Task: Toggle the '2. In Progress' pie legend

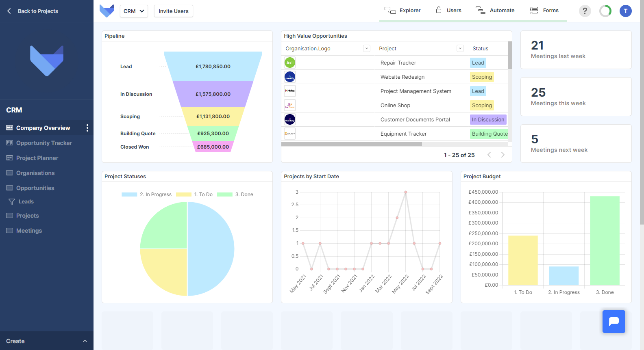Action: point(147,194)
